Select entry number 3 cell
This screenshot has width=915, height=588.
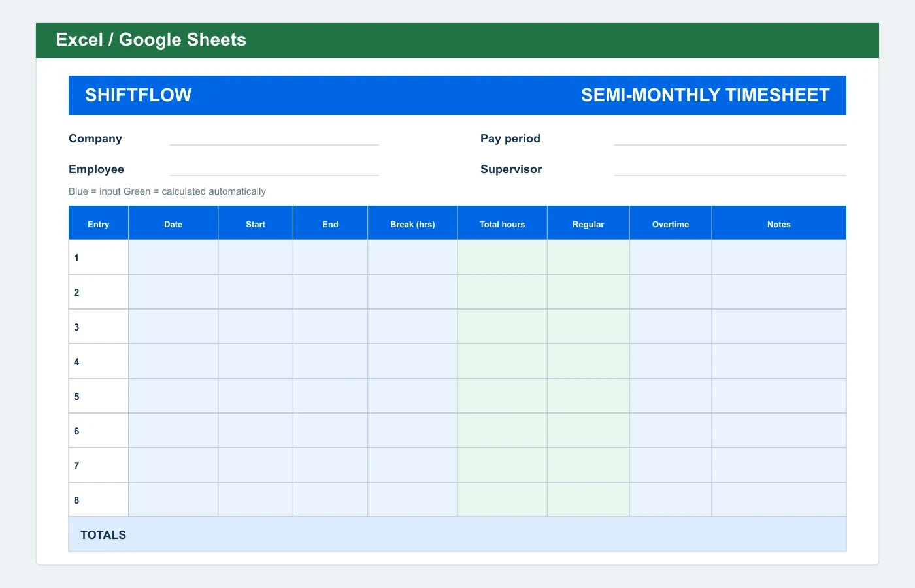coord(99,327)
